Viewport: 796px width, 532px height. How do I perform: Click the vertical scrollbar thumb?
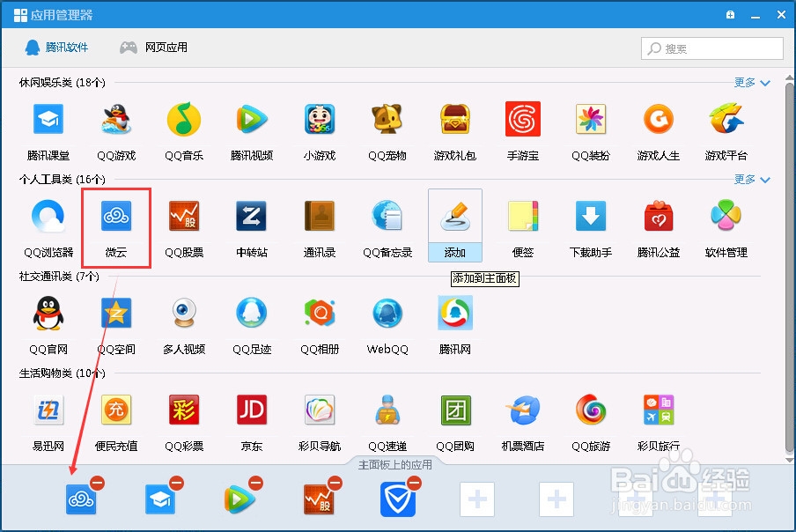click(790, 267)
